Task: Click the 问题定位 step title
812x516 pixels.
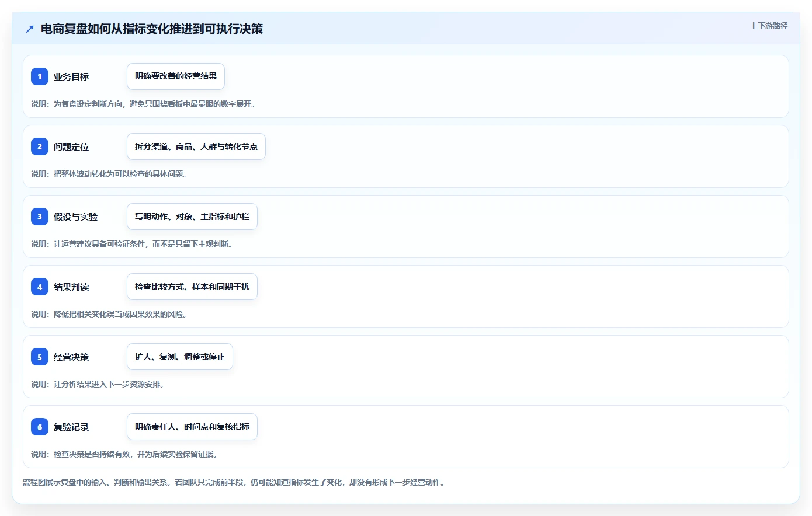Action: [x=71, y=147]
